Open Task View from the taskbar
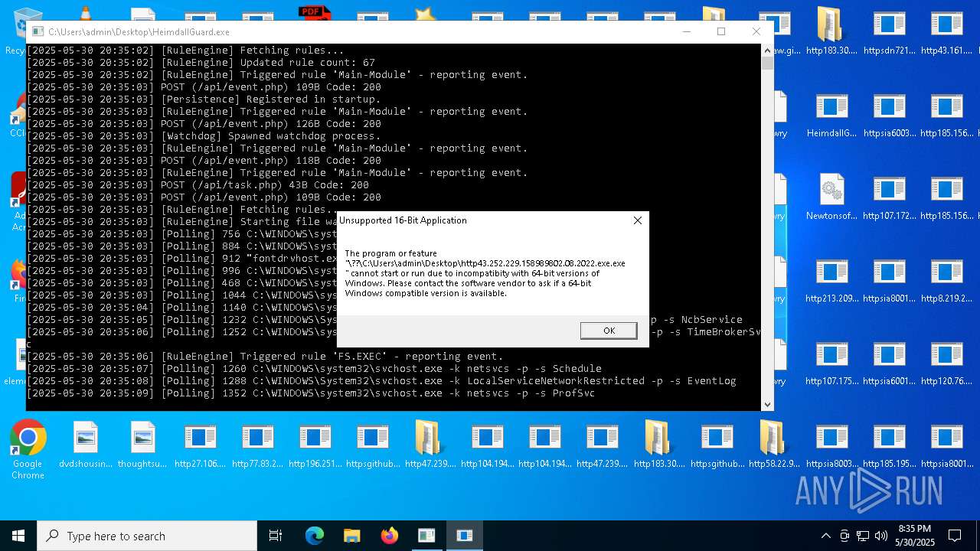 click(x=276, y=536)
